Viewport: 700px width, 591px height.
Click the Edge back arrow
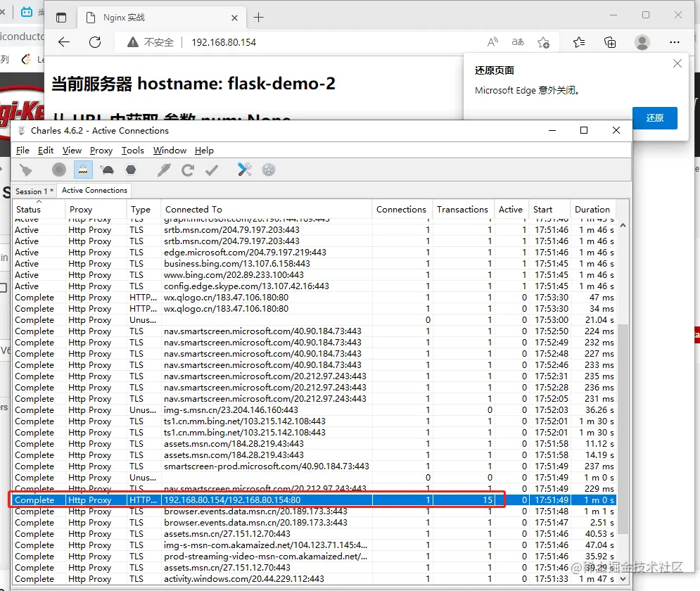click(x=64, y=42)
